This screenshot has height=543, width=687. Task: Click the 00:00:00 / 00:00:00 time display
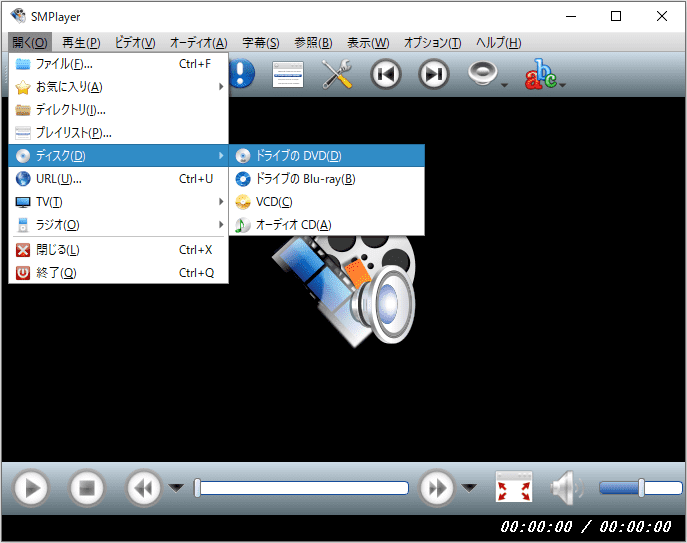pos(586,526)
